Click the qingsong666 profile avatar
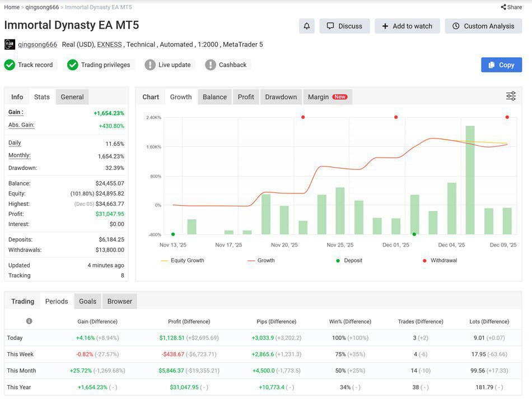Viewport: 532px width, 402px height. pyautogui.click(x=10, y=44)
